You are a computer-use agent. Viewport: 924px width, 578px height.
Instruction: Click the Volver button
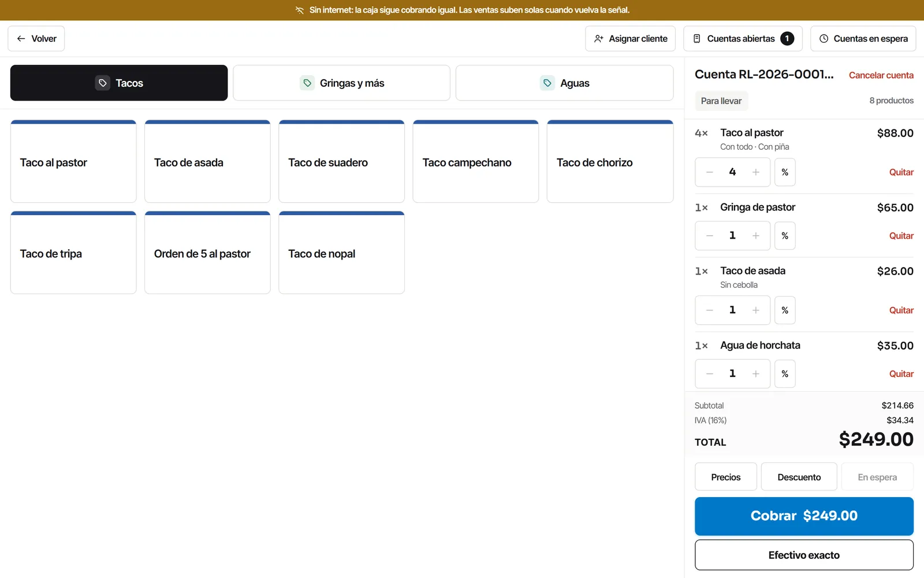click(x=36, y=39)
